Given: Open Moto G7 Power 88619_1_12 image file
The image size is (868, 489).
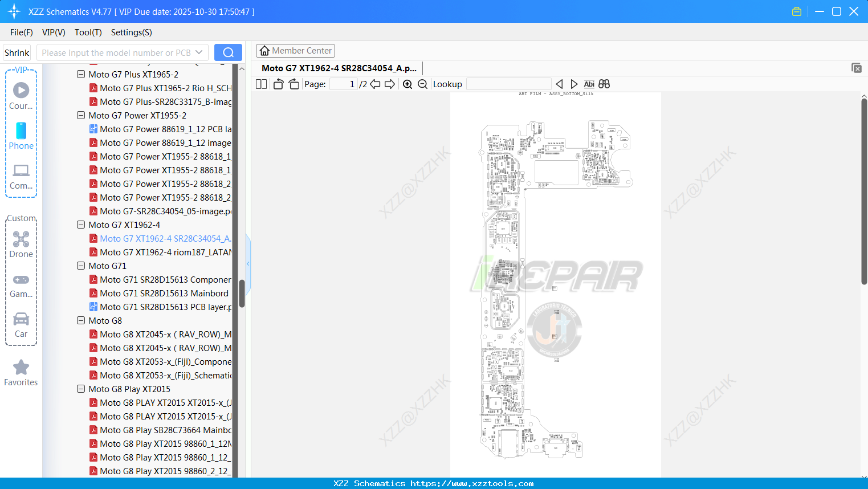Looking at the screenshot, I should [160, 143].
